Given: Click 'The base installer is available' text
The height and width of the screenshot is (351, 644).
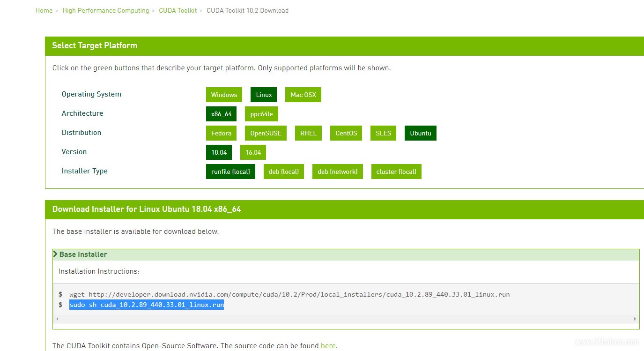Looking at the screenshot, I should coord(135,232).
